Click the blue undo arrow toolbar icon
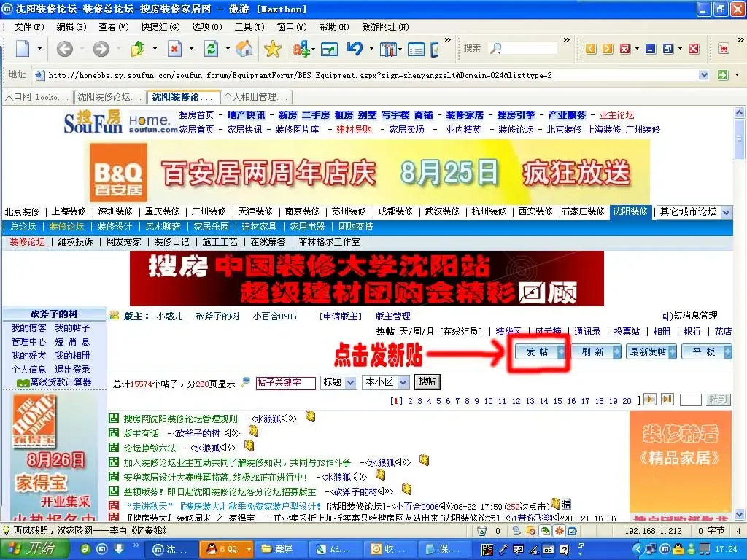 pos(355,49)
